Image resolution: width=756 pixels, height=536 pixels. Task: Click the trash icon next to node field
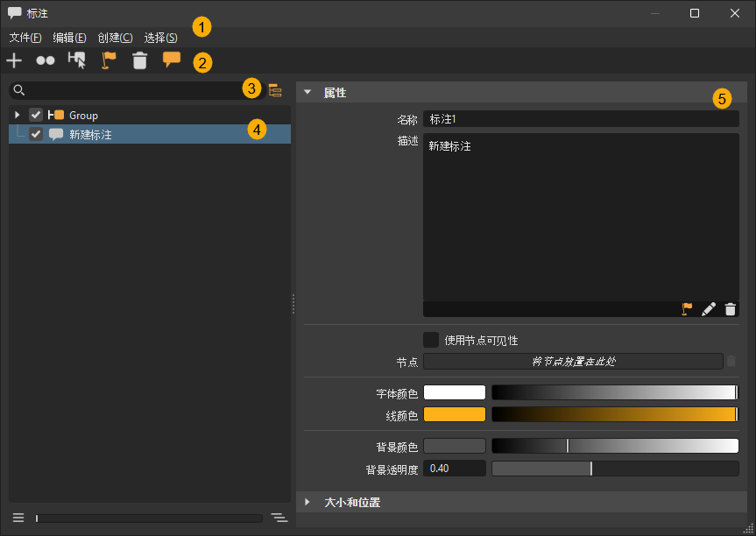click(x=731, y=361)
